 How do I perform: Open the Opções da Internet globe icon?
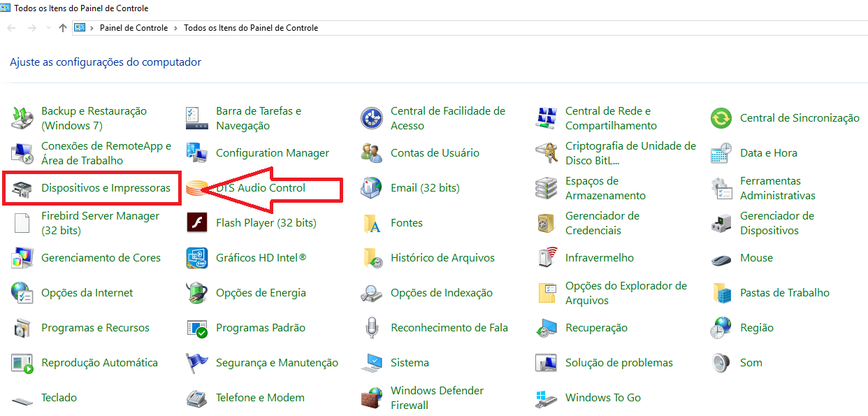[22, 293]
